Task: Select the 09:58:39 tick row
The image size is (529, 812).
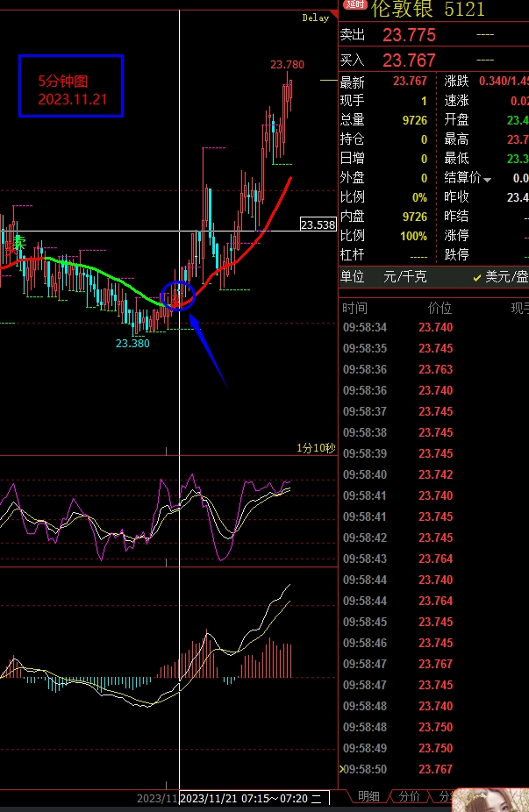Action: 433,453
